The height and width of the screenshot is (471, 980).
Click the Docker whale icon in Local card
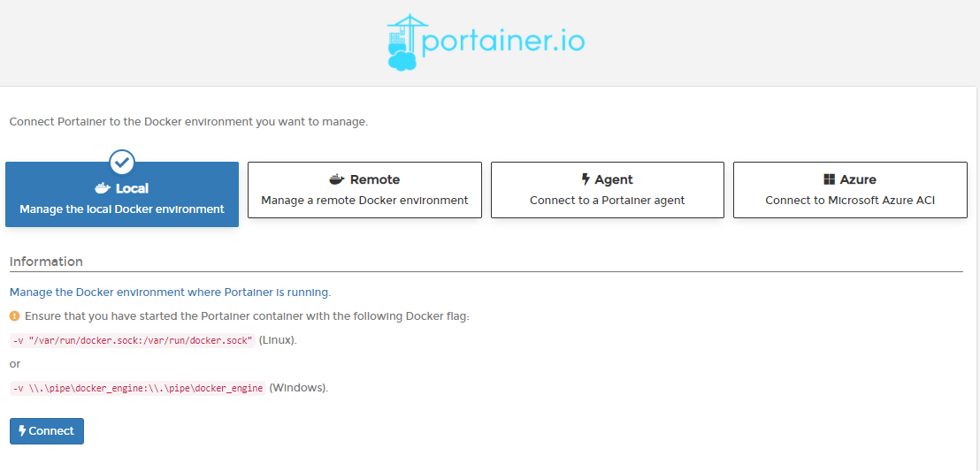(x=103, y=188)
